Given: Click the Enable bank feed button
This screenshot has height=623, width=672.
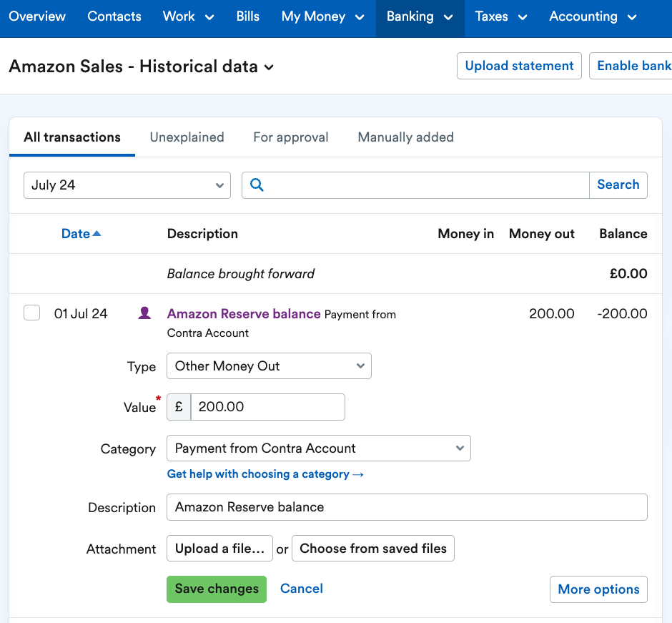Looking at the screenshot, I should (631, 66).
